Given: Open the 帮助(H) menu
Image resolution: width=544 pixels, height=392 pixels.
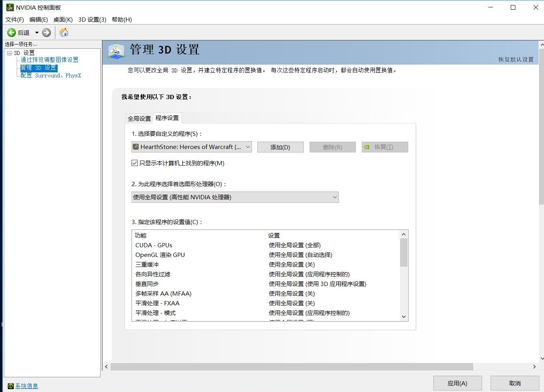Looking at the screenshot, I should (122, 19).
